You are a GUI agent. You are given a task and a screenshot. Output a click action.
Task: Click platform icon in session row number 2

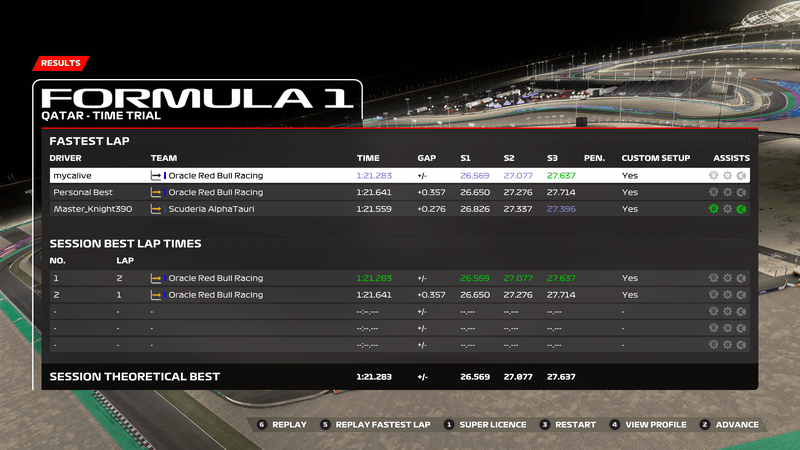coord(156,295)
